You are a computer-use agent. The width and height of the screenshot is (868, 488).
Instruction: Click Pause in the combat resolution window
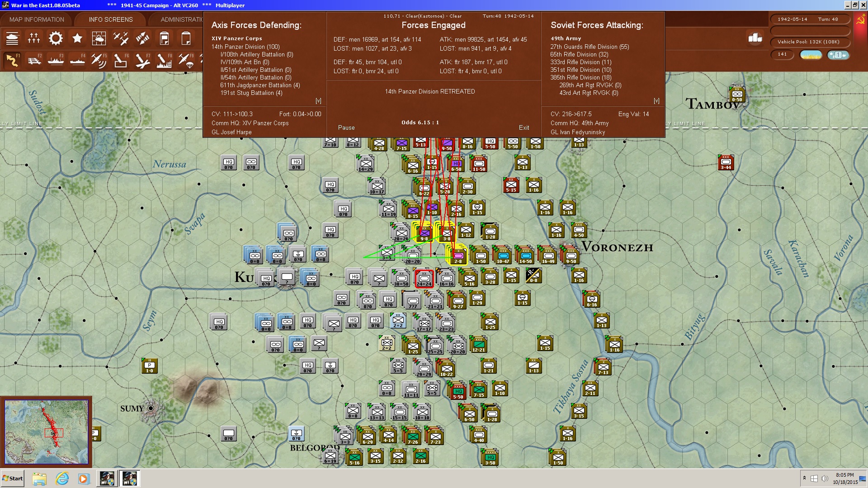(346, 128)
